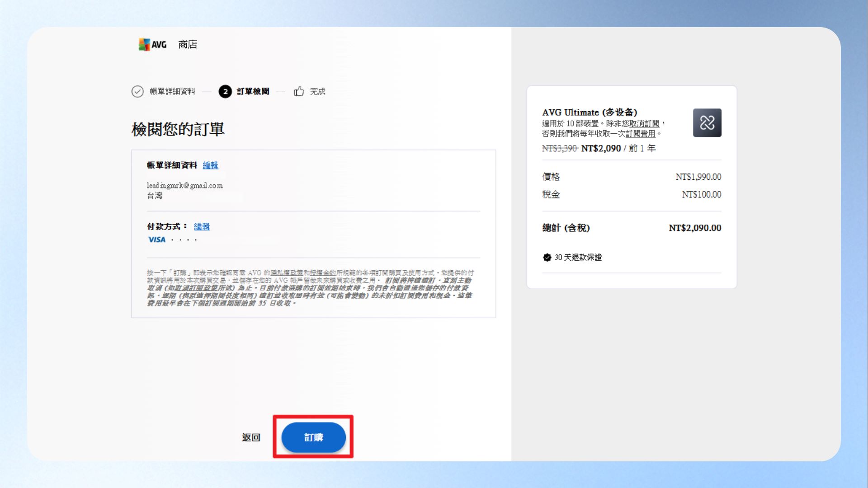Screen dimensions: 868x488
Task: Go back using the 返回 link
Action: (x=251, y=437)
